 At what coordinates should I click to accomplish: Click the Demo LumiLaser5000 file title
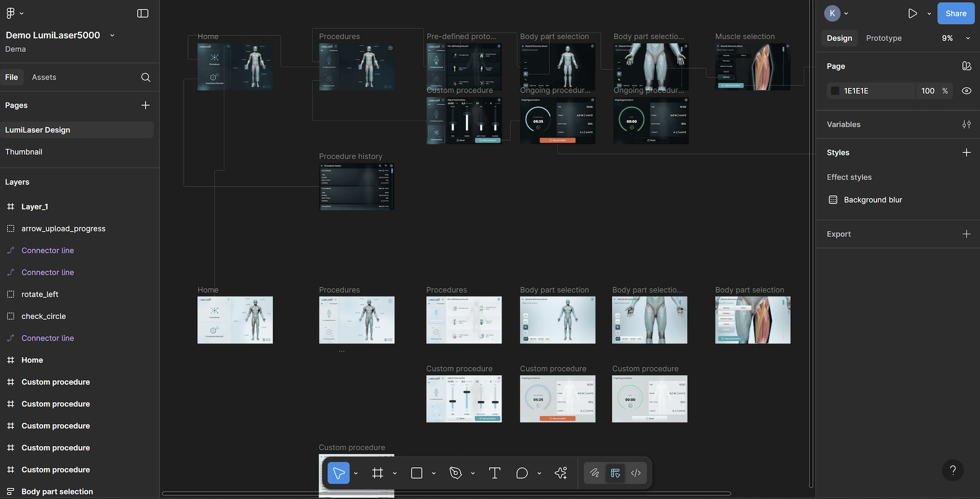pos(53,35)
